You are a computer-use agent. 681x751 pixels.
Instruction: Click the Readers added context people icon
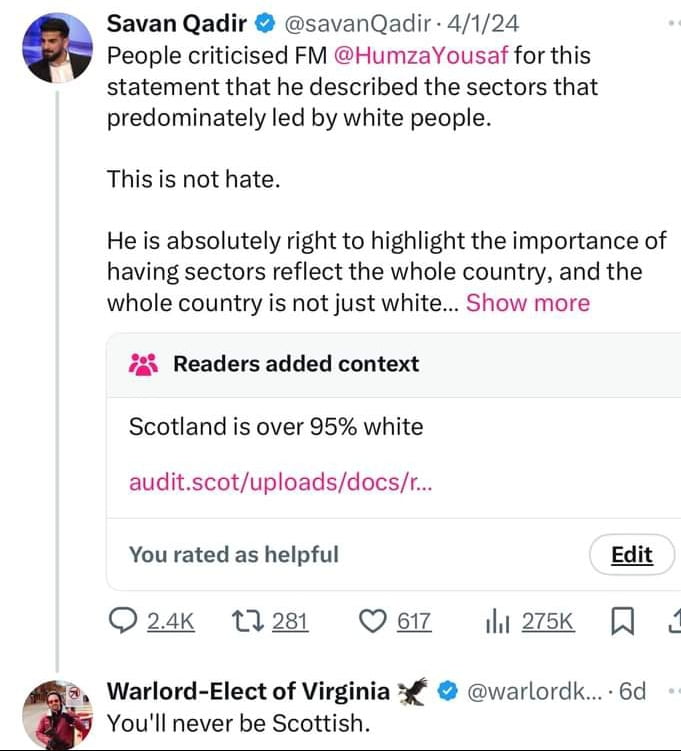144,364
